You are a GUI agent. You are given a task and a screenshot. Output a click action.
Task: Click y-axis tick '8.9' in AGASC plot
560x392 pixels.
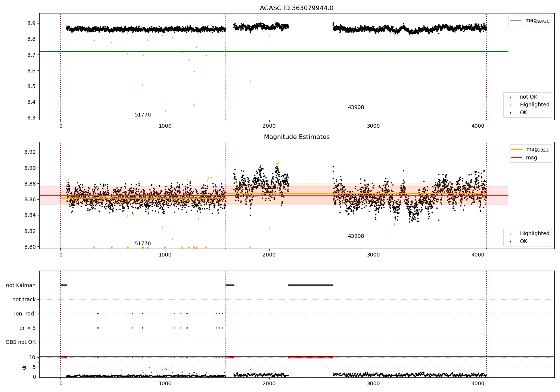[x=31, y=23]
